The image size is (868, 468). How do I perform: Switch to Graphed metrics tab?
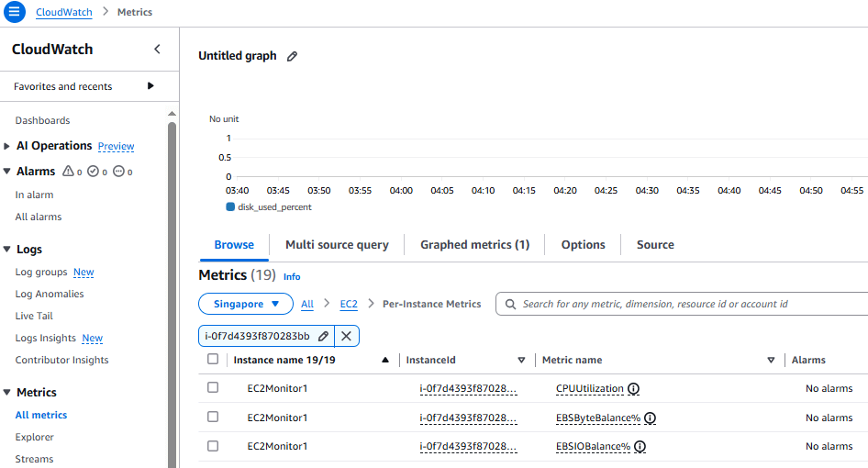pyautogui.click(x=474, y=245)
